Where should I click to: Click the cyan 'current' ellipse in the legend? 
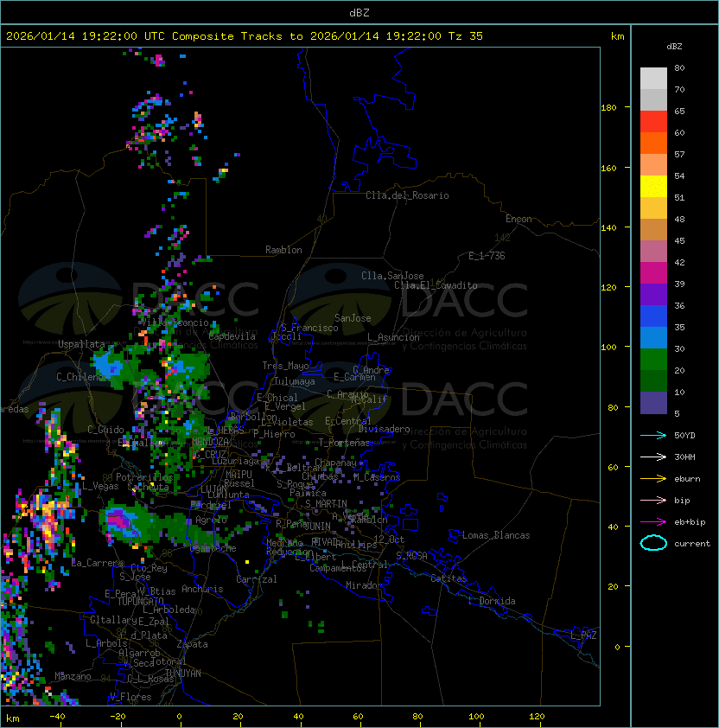[653, 543]
